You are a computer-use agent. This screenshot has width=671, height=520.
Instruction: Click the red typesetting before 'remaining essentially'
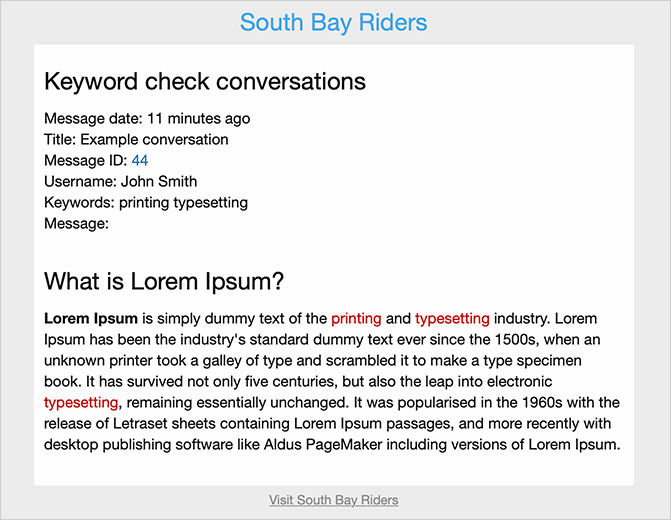tap(81, 403)
